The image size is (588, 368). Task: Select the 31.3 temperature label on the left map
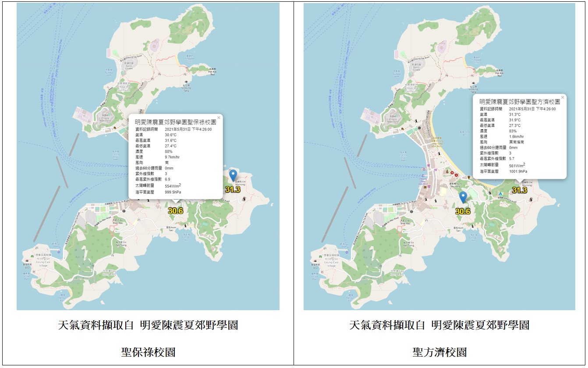[233, 190]
